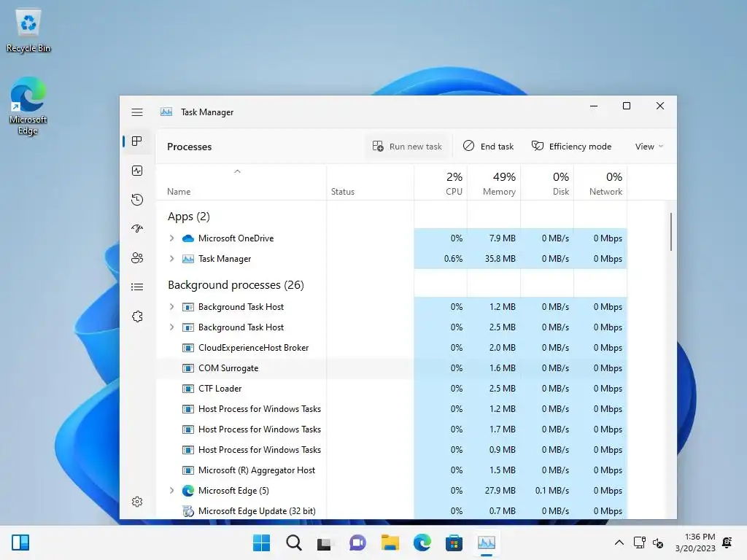Select the COM Surrogate process row
Viewport: 747px width, 560px height.
pos(392,368)
